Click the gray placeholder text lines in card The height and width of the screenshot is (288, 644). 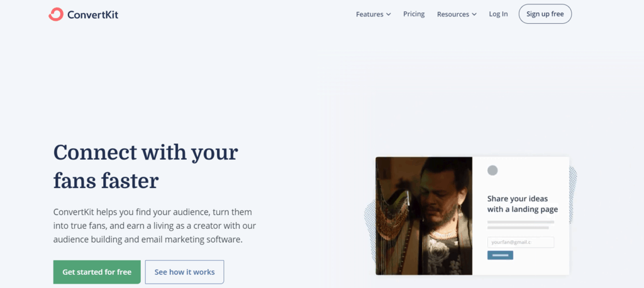pos(520,224)
